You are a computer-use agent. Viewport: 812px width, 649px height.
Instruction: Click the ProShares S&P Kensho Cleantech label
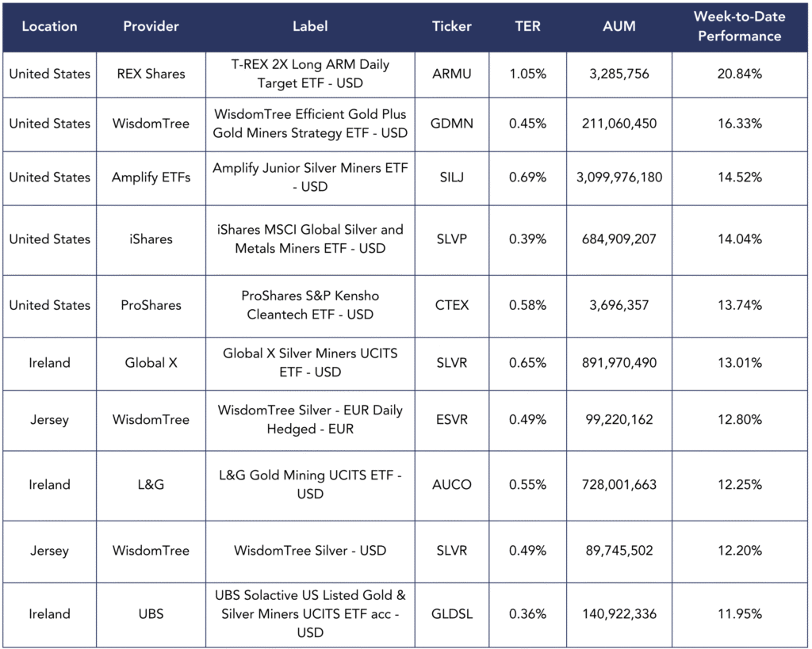pos(310,305)
